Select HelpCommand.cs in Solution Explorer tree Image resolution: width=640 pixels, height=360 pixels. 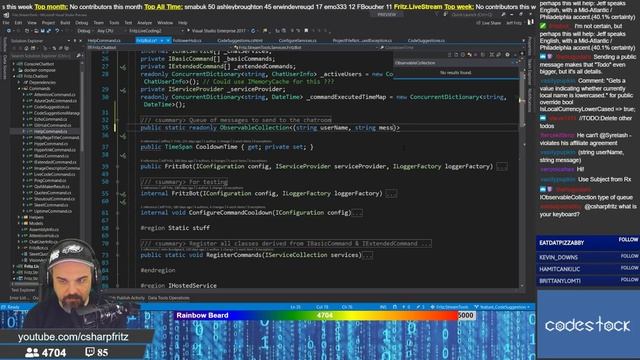tap(51, 131)
